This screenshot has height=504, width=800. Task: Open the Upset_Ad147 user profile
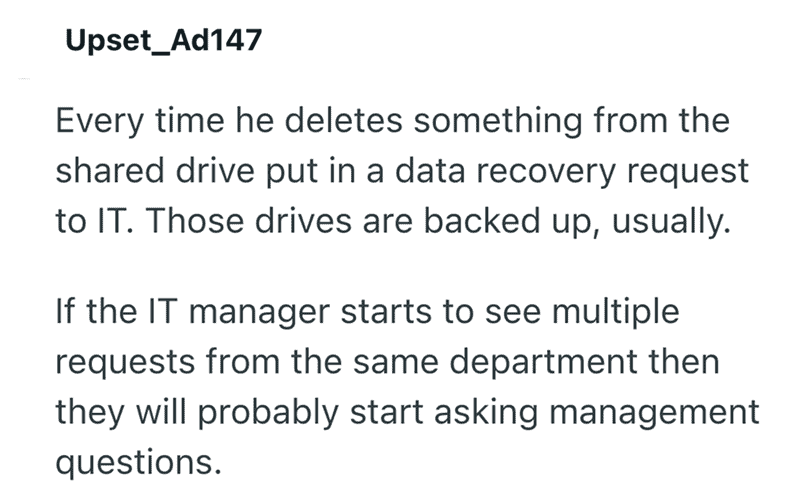(x=164, y=40)
